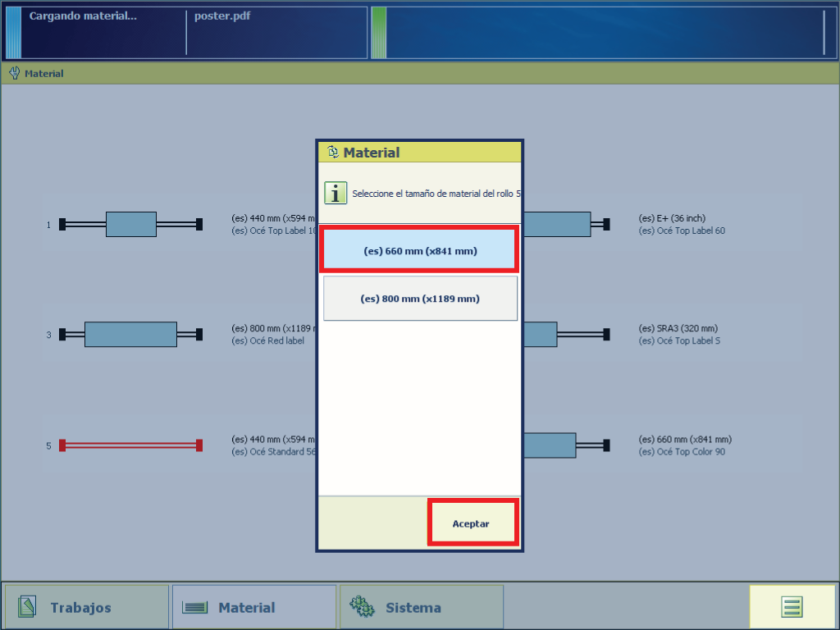Image resolution: width=840 pixels, height=630 pixels.
Task: Click the Trabajos documents icon
Action: pyautogui.click(x=27, y=607)
